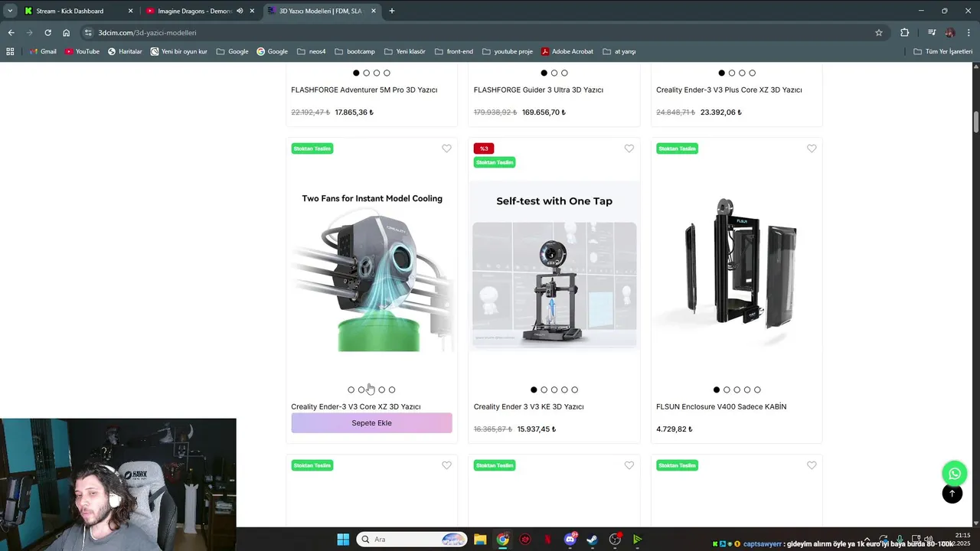Open the Chrome extensions menu
Screen dimensions: 980x551
pos(904,33)
